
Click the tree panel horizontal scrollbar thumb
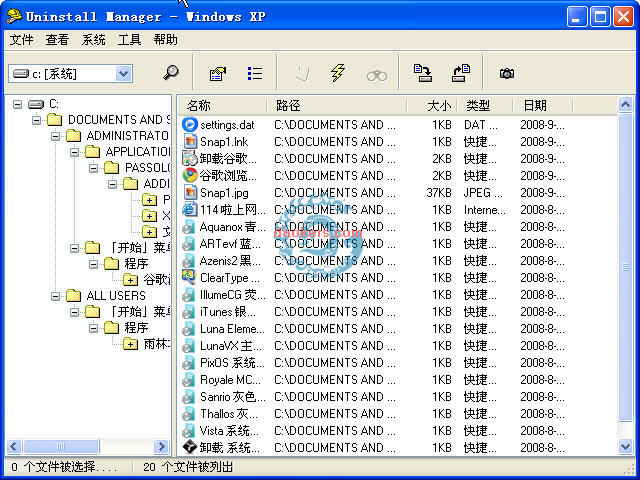(x=61, y=446)
